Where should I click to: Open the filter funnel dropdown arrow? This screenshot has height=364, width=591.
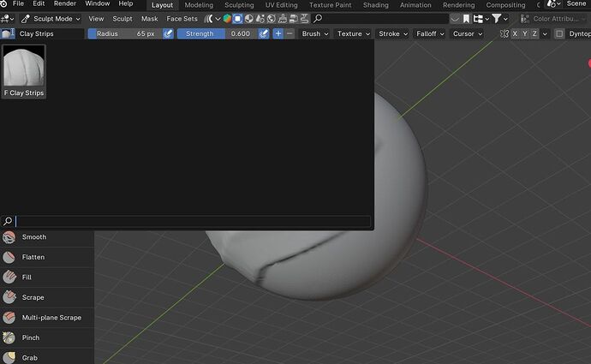[x=505, y=19]
